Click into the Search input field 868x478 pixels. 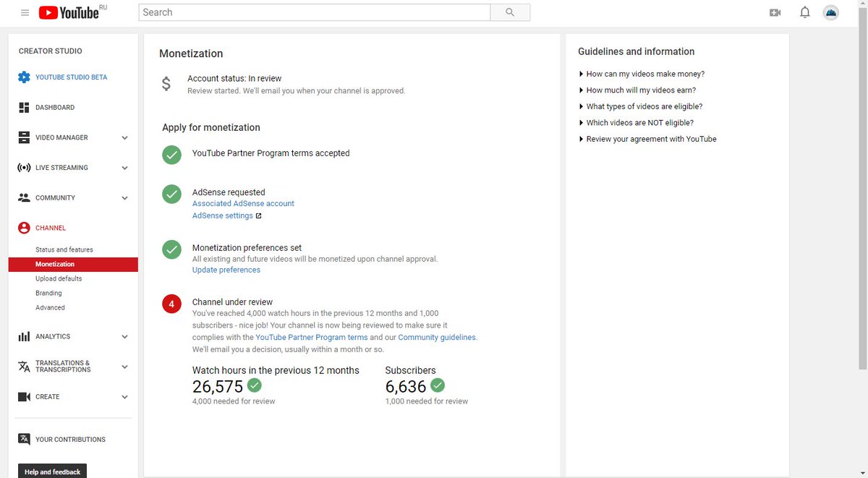(315, 12)
